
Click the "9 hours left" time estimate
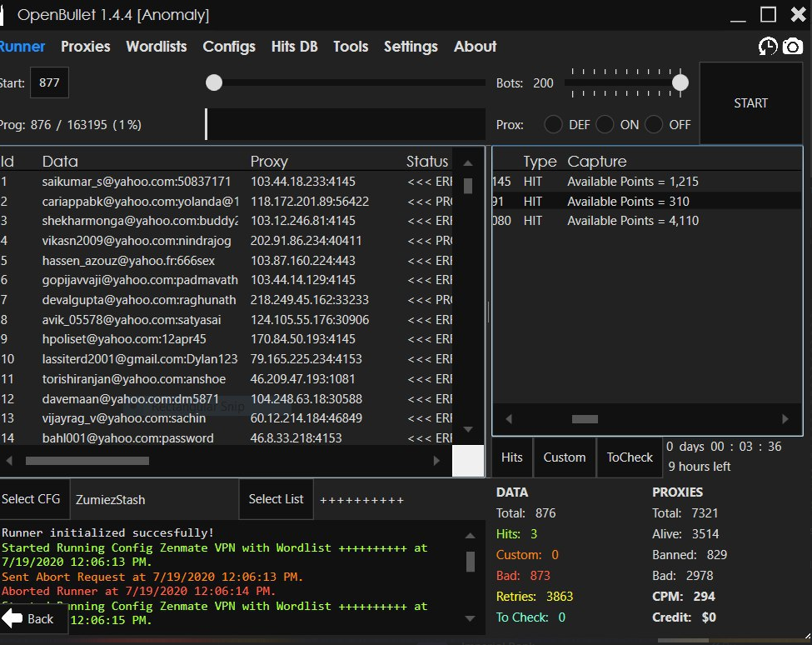(699, 467)
